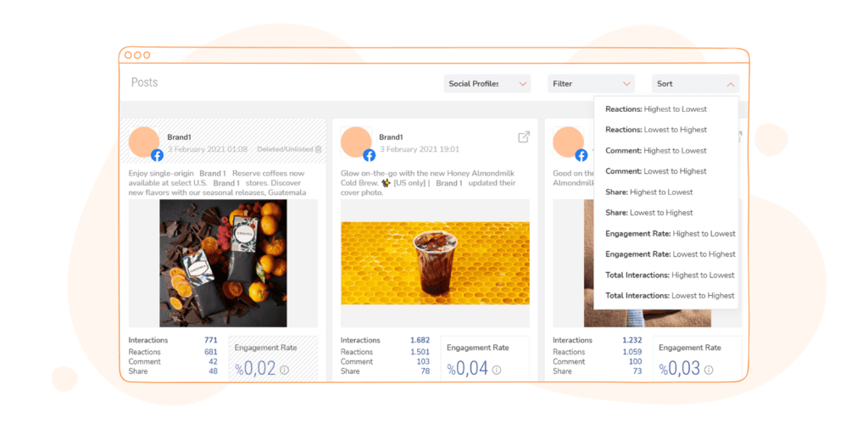
Task: Sort by Share: Lowest to Highest
Action: click(x=649, y=213)
